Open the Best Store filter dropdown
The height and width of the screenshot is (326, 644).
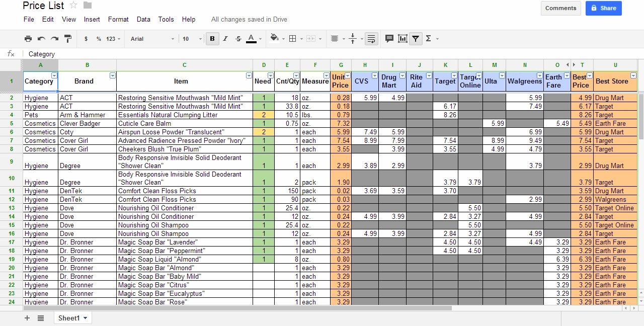click(x=633, y=75)
